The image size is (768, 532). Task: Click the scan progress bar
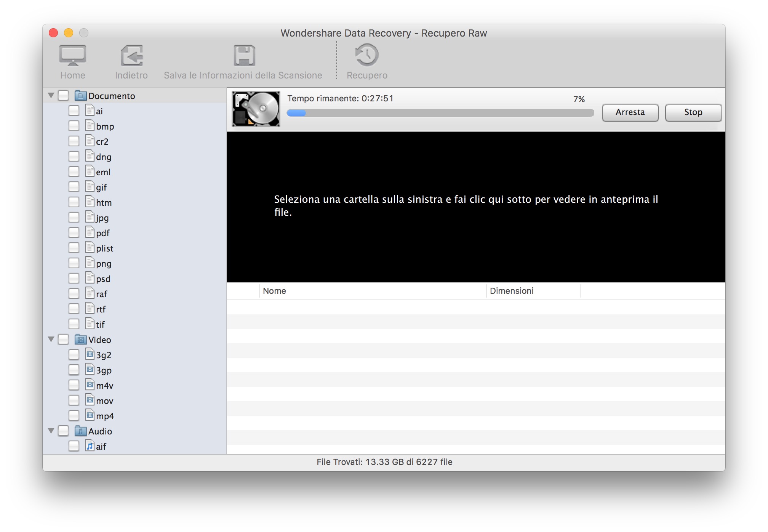click(440, 113)
